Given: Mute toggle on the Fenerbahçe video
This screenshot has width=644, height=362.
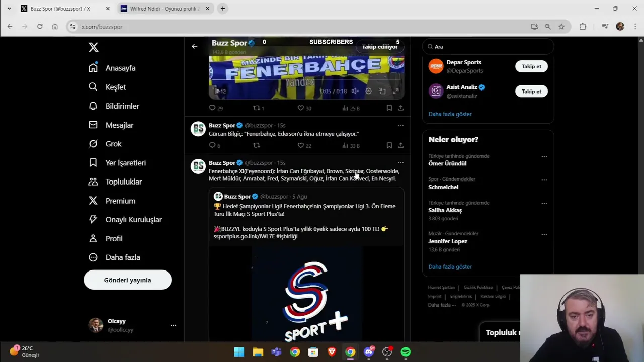Looking at the screenshot, I should click(355, 91).
